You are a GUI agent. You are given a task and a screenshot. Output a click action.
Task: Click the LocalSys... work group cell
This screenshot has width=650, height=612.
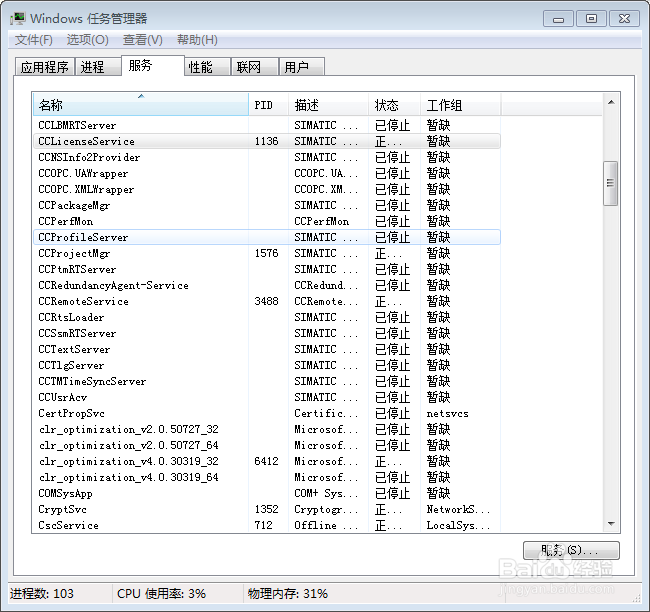pyautogui.click(x=458, y=525)
